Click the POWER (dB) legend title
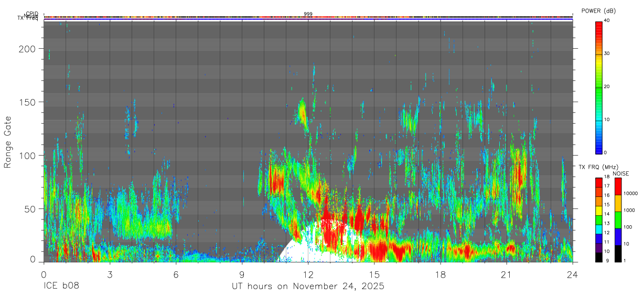This screenshot has width=644, height=297. pos(598,11)
